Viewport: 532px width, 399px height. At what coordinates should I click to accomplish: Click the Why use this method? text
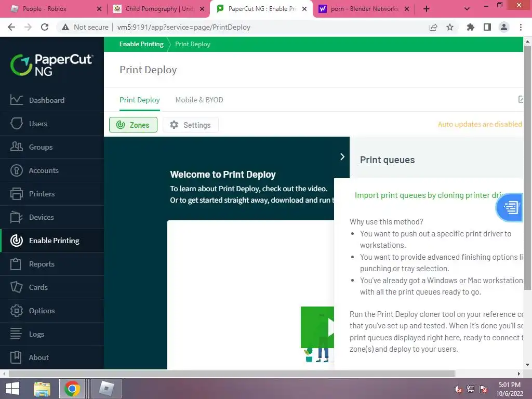pyautogui.click(x=387, y=221)
